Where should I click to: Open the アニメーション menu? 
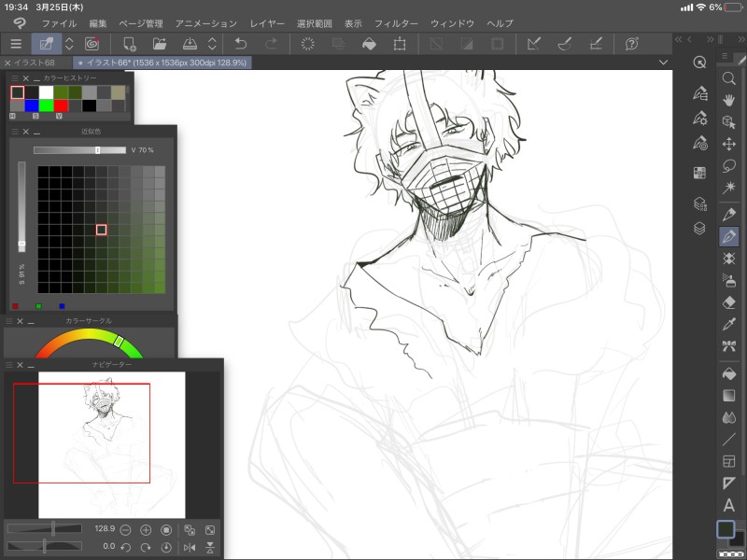coord(205,23)
